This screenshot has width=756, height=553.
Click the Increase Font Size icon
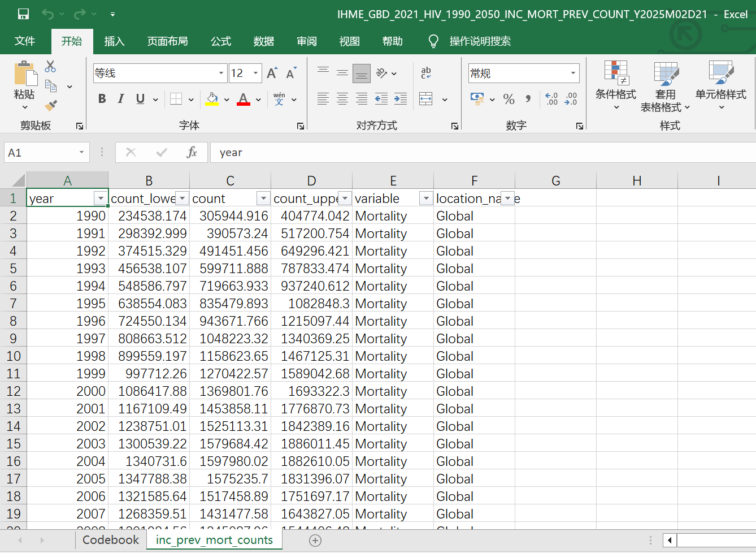click(272, 74)
